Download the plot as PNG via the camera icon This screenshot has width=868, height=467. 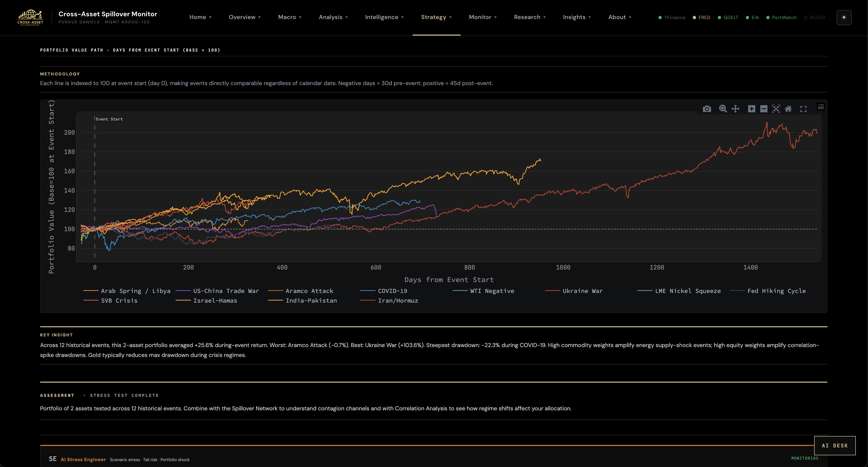(x=707, y=109)
